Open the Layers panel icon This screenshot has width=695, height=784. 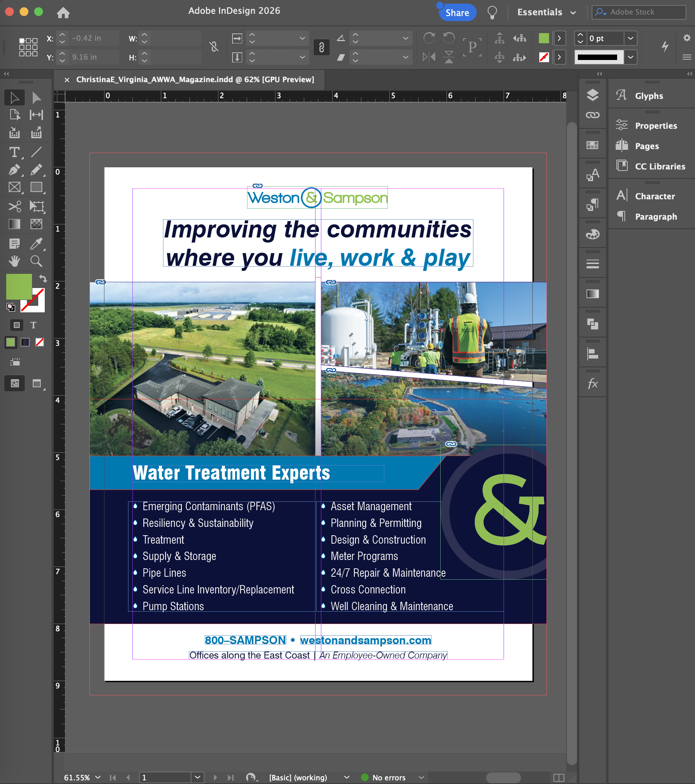(x=592, y=95)
